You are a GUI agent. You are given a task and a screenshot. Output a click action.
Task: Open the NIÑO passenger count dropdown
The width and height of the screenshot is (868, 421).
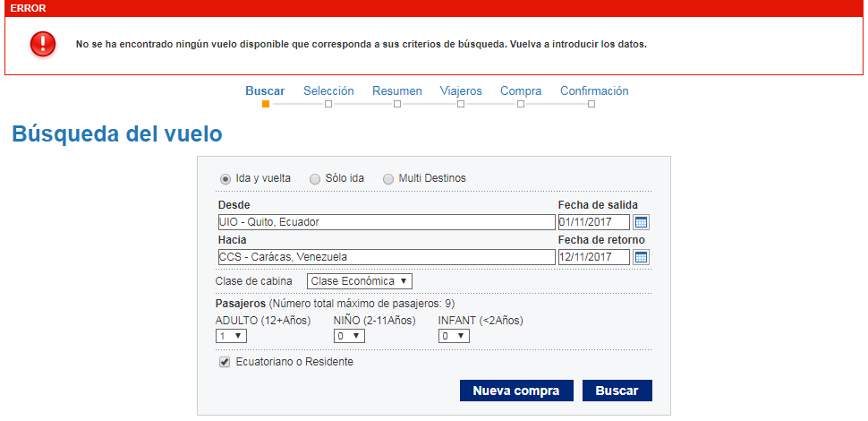point(349,336)
